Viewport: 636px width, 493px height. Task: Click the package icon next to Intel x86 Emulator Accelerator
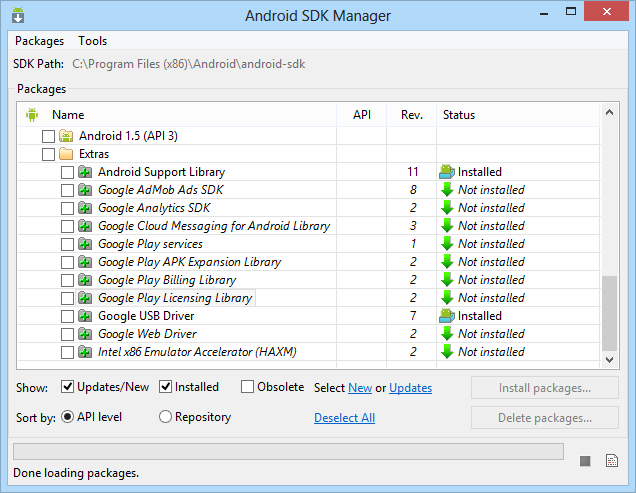point(85,352)
